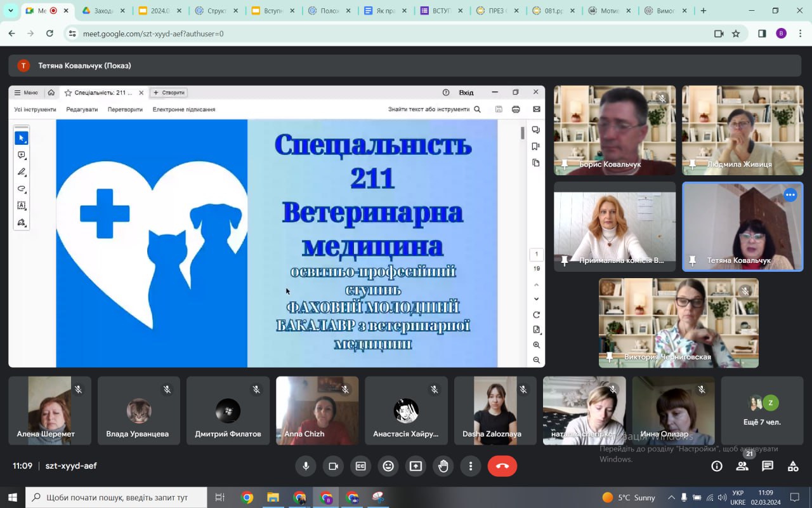Click the present screen icon
The image size is (812, 508).
tap(416, 466)
